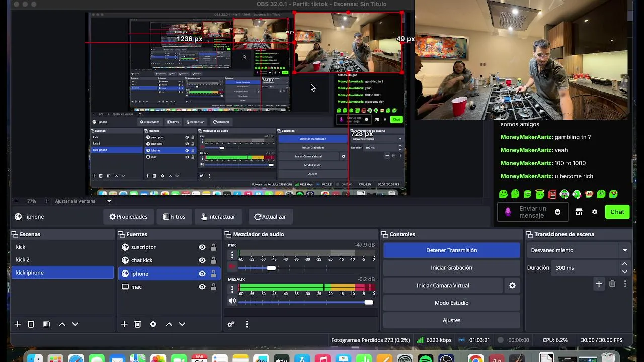
Task: Open virtual camera settings gear
Action: [512, 285]
